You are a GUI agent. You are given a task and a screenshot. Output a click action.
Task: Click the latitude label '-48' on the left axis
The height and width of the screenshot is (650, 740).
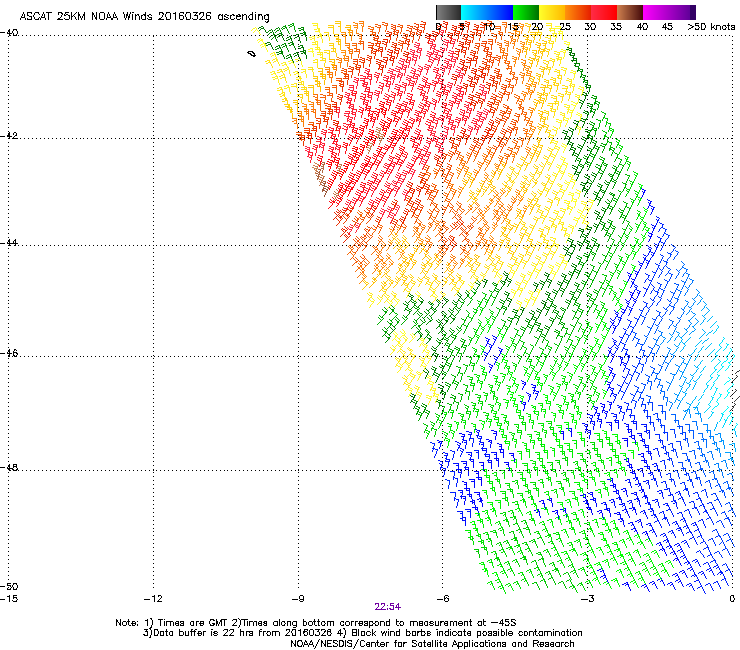[9, 467]
